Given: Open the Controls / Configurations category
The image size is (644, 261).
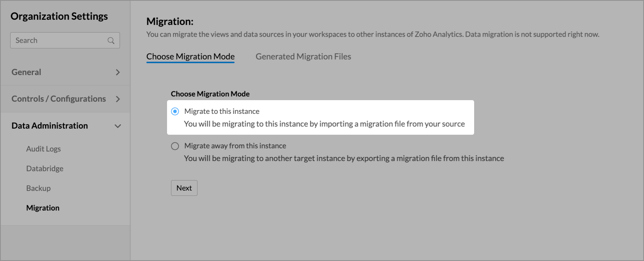Looking at the screenshot, I should [59, 99].
